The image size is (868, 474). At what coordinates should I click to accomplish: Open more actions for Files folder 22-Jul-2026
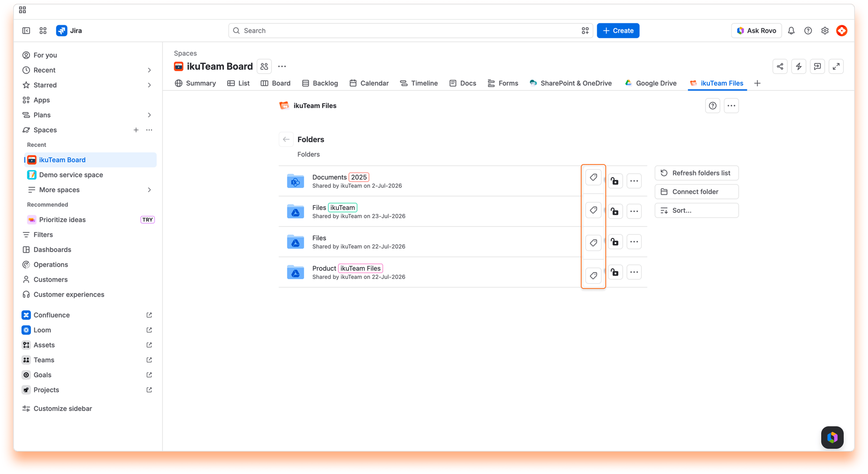click(634, 242)
